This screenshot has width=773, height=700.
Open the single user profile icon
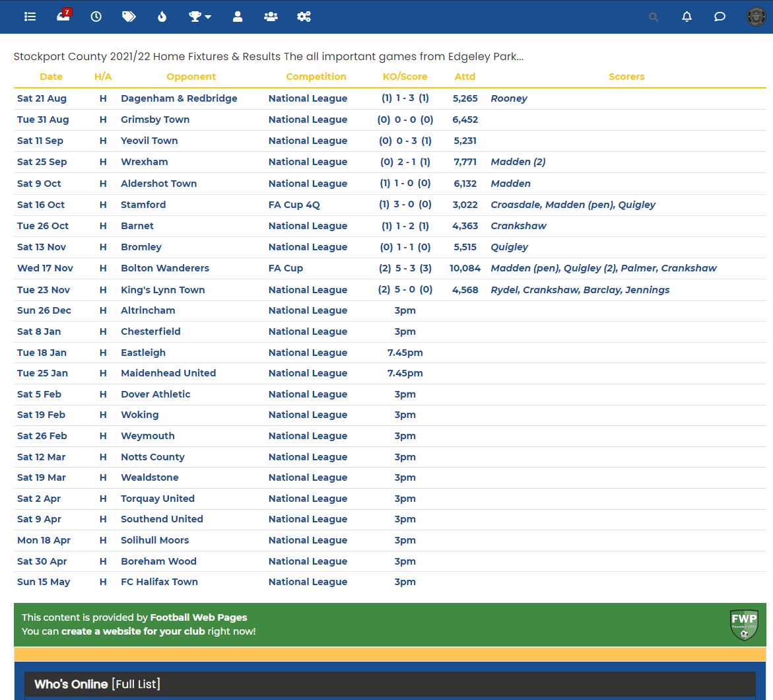coord(238,17)
